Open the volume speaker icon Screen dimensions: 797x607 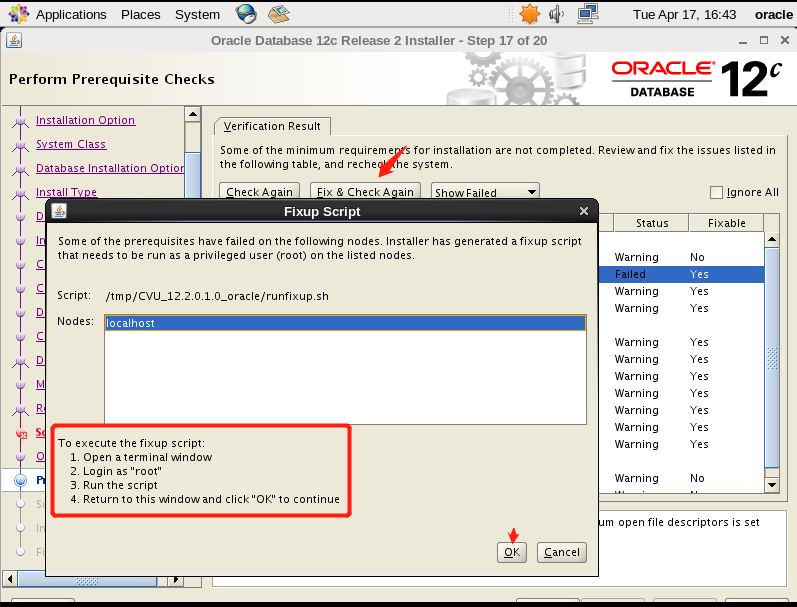557,14
